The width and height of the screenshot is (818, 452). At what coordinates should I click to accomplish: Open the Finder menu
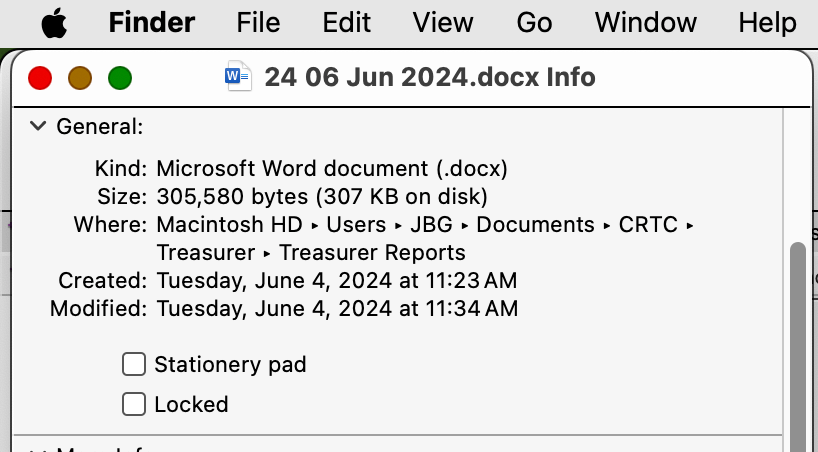point(152,22)
